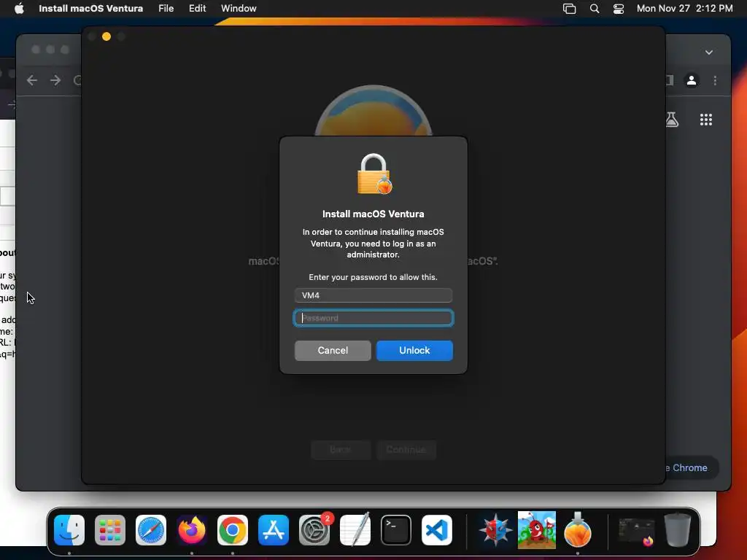The height and width of the screenshot is (560, 747).
Task: Click the Stage Manager menu bar icon
Action: (x=569, y=8)
